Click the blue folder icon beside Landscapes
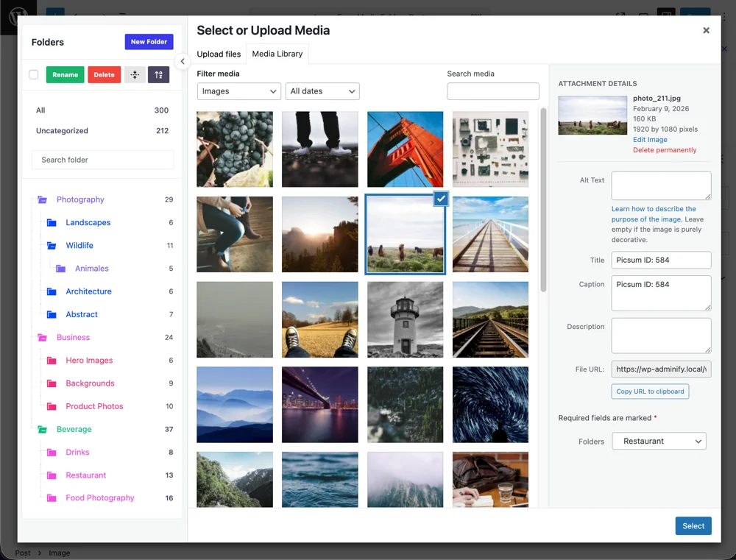736x560 pixels. (x=52, y=222)
